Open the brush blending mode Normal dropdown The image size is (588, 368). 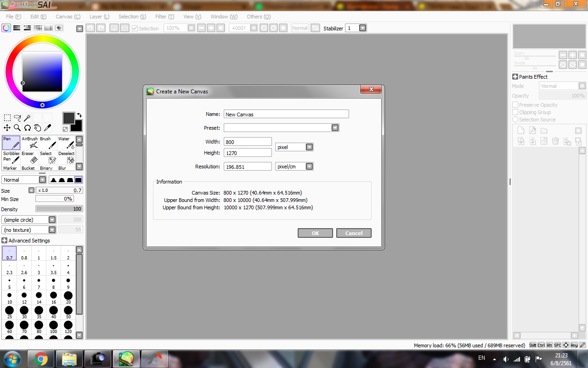pos(24,180)
